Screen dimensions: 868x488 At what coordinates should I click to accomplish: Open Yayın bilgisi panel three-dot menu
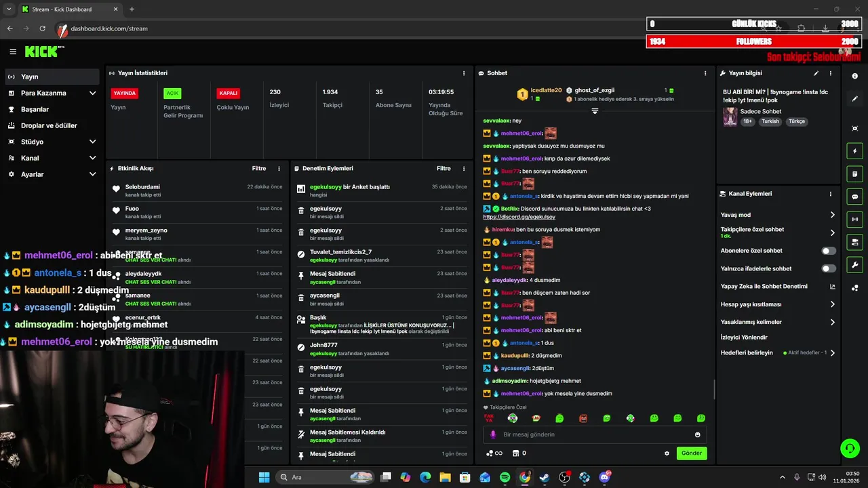[831, 73]
